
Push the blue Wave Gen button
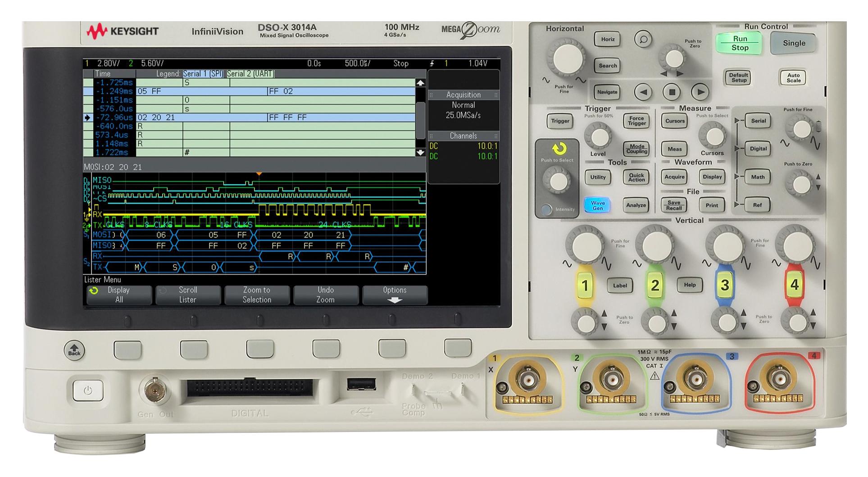click(x=597, y=205)
